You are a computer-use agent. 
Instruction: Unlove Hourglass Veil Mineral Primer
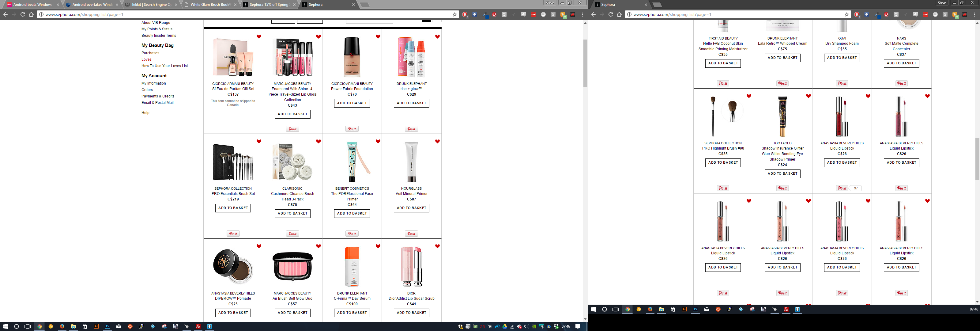[x=438, y=141]
